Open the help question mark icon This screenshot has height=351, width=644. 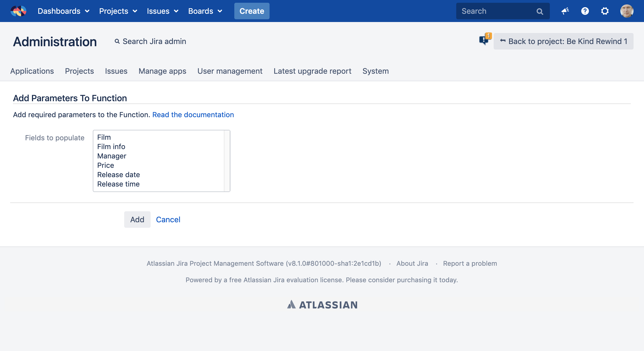(x=585, y=11)
